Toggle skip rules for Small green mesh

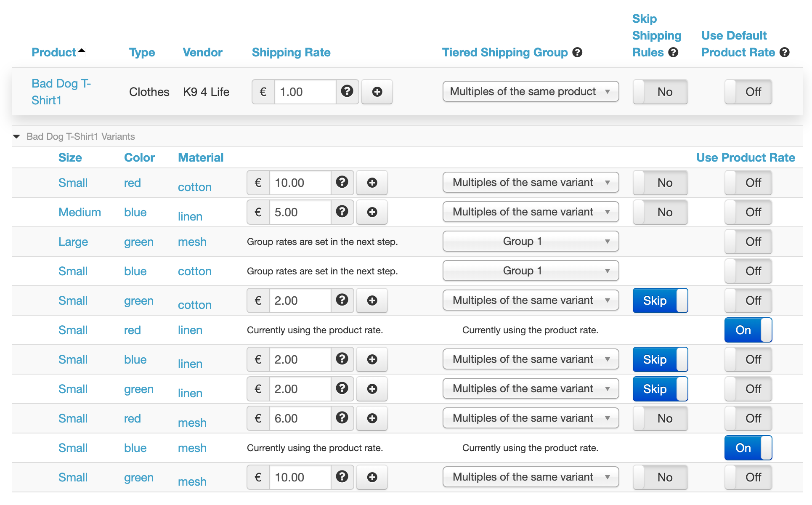click(660, 477)
